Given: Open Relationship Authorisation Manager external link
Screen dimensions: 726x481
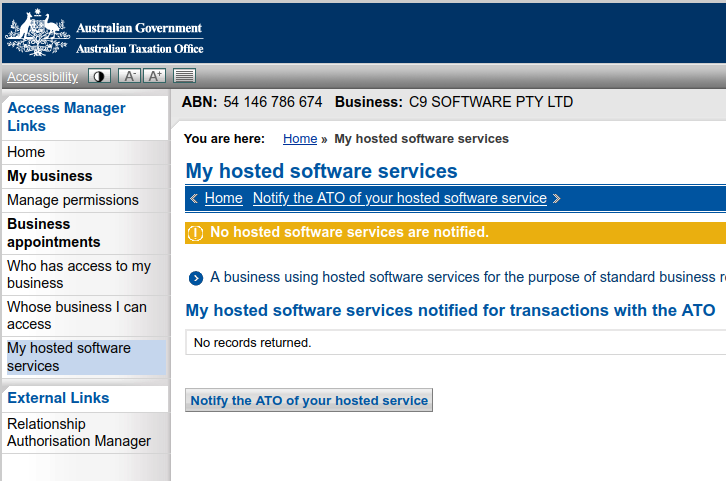Looking at the screenshot, I should 79,432.
